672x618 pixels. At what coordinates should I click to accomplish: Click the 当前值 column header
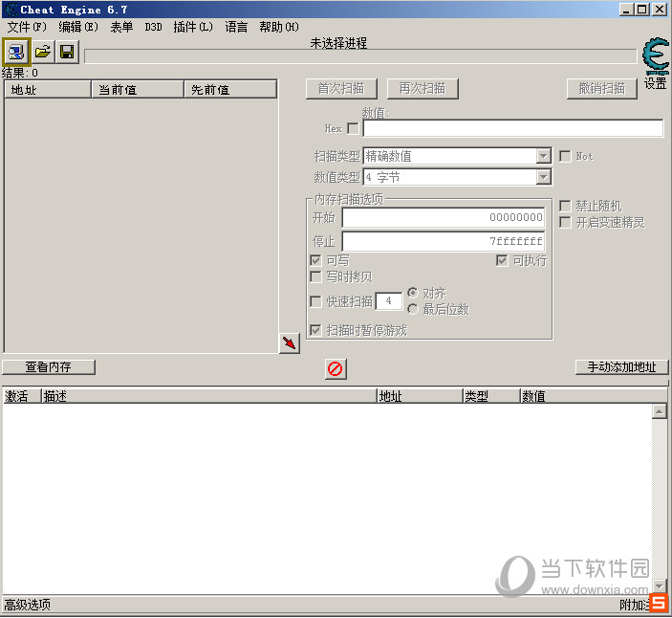pos(138,90)
